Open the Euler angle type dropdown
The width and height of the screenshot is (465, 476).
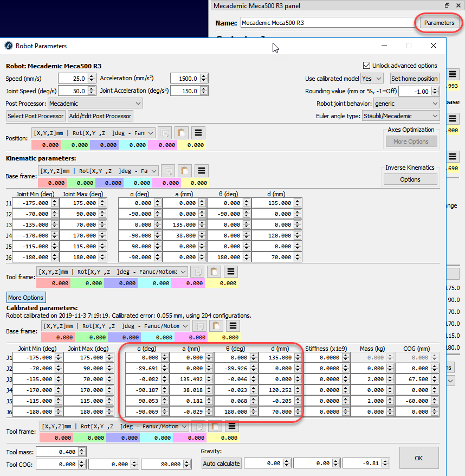pyautogui.click(x=401, y=115)
